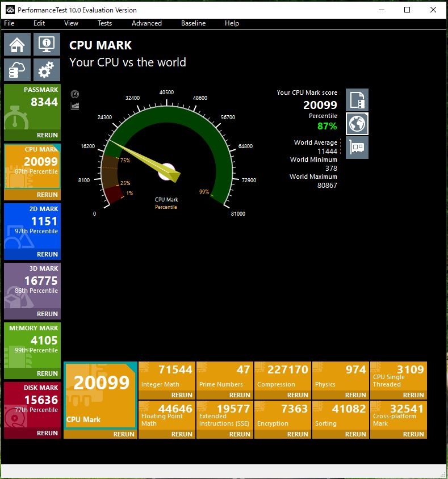
Task: Rerun the Sorting test
Action: coord(355,434)
